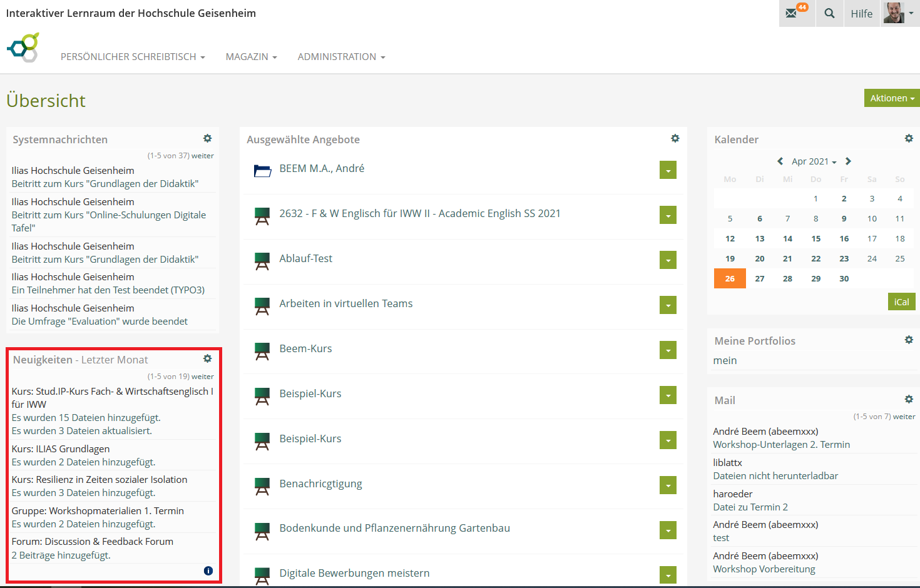920x588 pixels.
Task: Open the Arbeiten in virtuellen Teams course
Action: [345, 303]
